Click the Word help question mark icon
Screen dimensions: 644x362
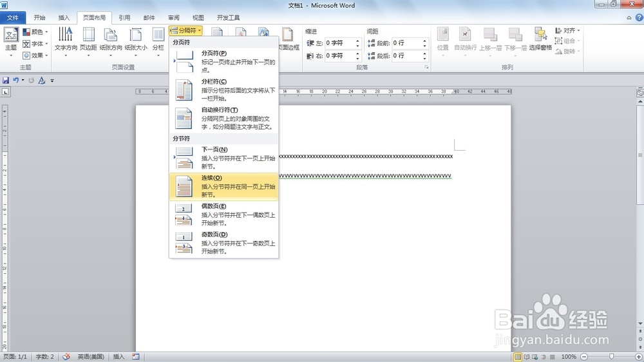[x=639, y=17]
